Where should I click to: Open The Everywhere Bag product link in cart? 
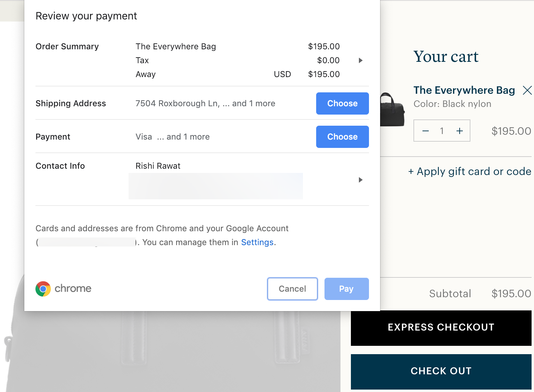pos(464,90)
